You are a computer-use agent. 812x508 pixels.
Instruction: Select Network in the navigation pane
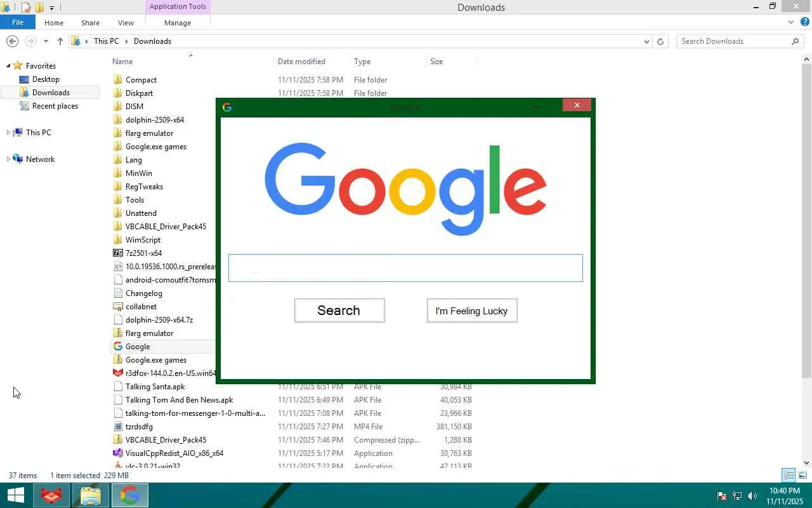coord(40,159)
